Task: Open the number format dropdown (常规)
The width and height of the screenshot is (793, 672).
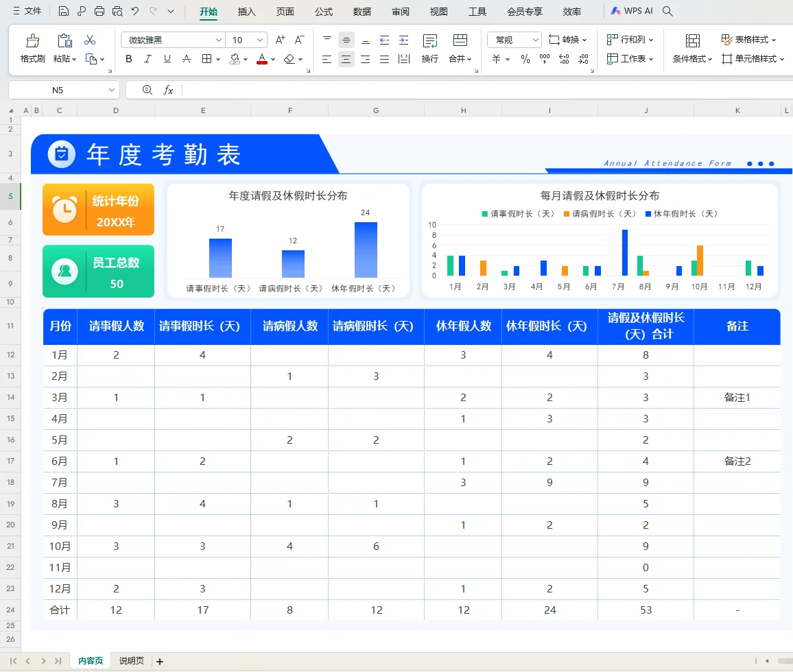Action: (x=535, y=40)
